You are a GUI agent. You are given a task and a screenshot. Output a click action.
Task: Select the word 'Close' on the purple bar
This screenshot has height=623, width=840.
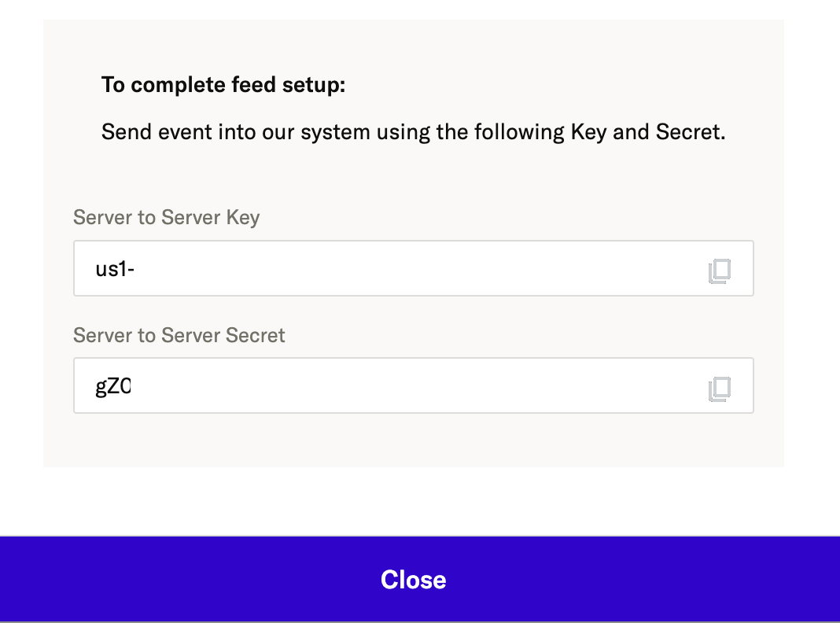coord(413,580)
